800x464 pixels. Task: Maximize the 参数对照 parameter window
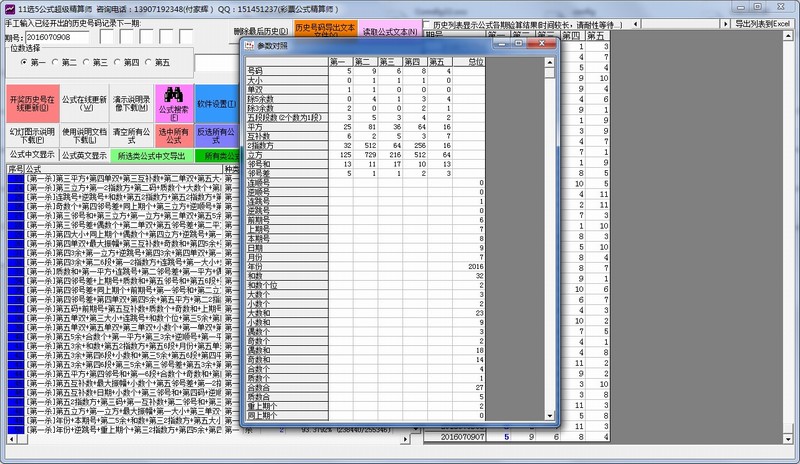point(519,44)
